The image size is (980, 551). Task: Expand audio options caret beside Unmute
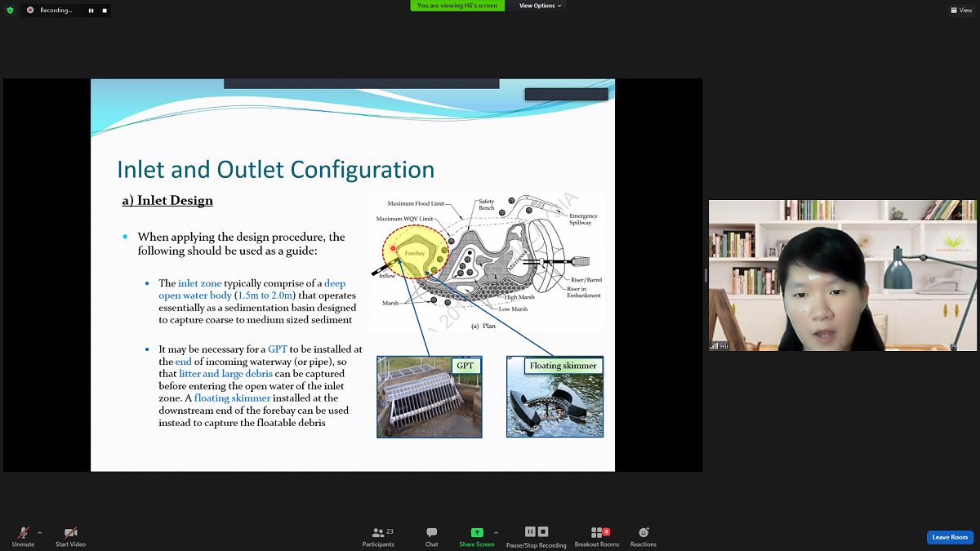(39, 532)
